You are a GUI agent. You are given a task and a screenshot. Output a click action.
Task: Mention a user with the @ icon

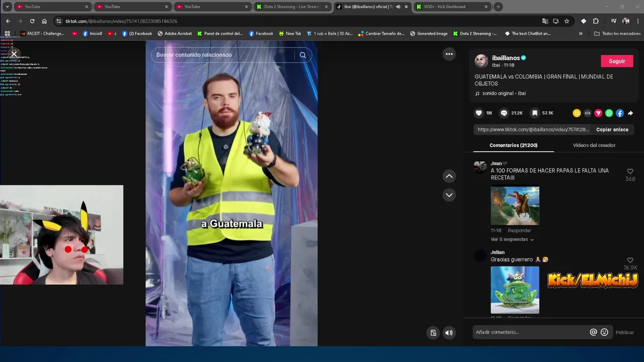point(594,332)
